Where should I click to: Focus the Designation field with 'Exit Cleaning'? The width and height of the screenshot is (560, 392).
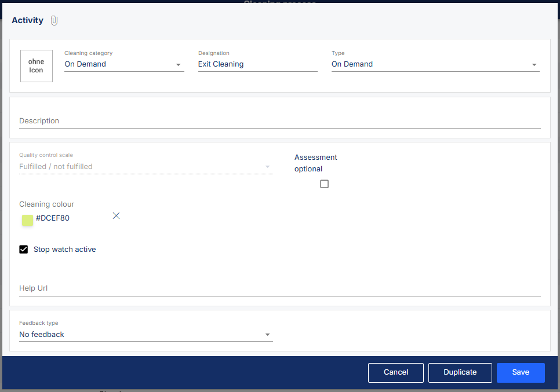point(257,64)
